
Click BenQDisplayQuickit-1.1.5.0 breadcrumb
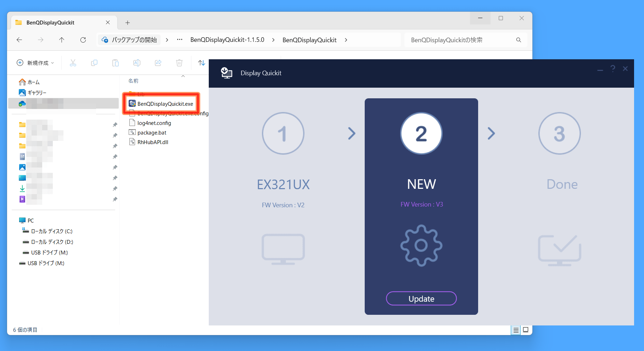(227, 40)
